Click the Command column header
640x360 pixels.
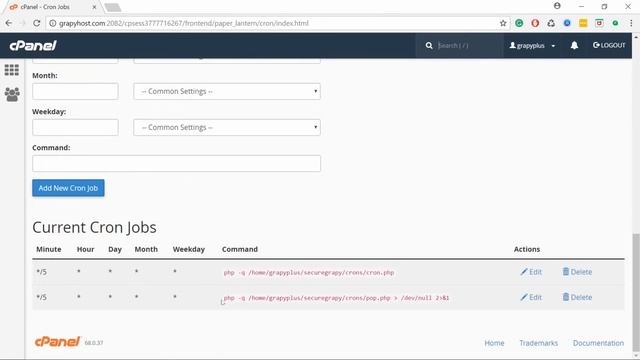[x=240, y=249]
